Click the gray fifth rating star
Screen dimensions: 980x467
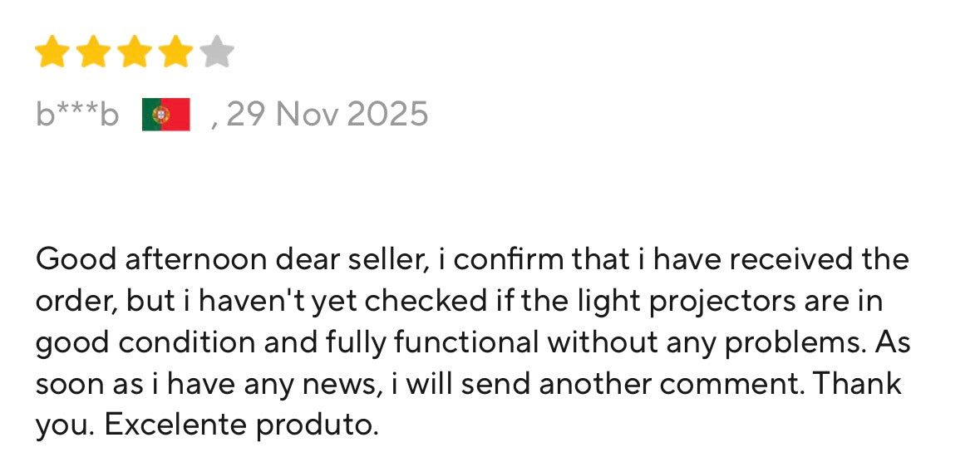[217, 52]
